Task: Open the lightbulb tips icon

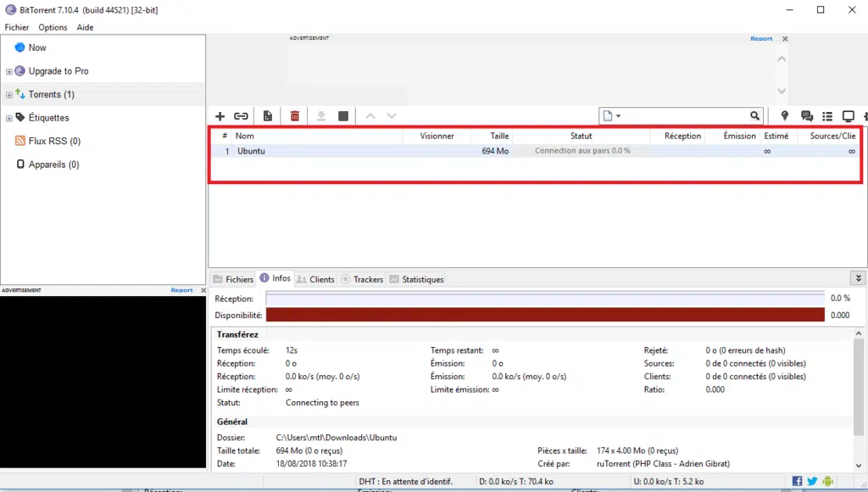Action: (x=784, y=116)
